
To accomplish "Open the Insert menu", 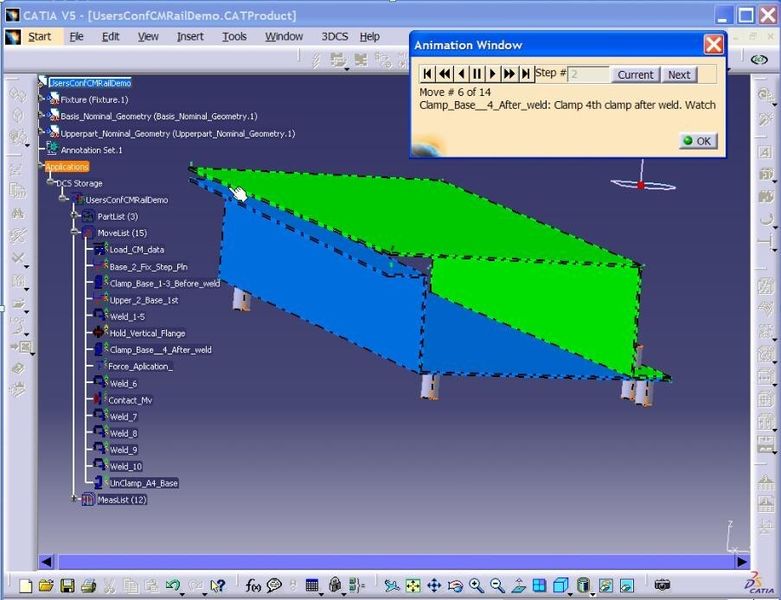I will pos(190,36).
